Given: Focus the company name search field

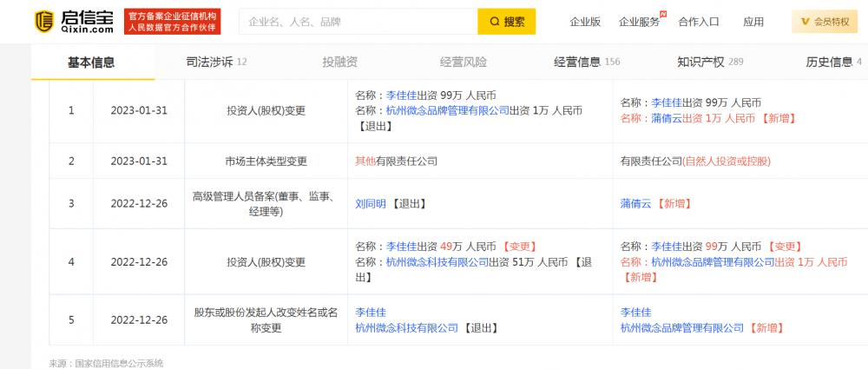Looking at the screenshot, I should point(358,22).
